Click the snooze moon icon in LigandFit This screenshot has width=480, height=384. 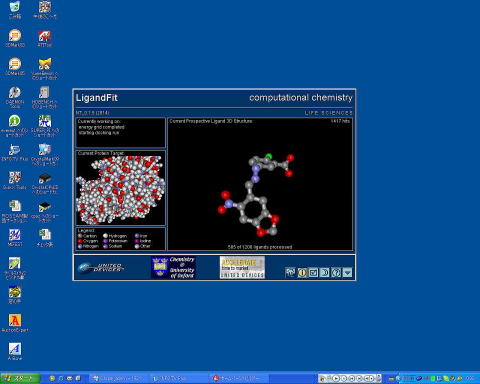coord(325,273)
